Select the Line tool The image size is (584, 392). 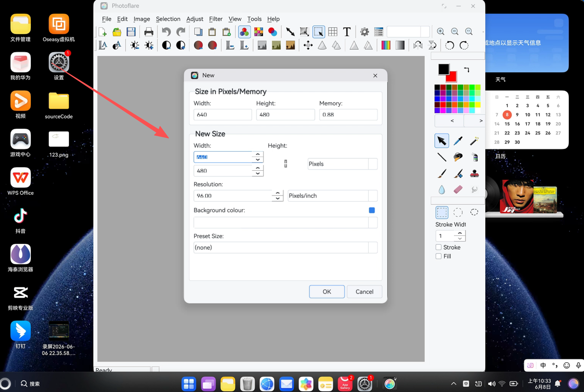click(442, 157)
